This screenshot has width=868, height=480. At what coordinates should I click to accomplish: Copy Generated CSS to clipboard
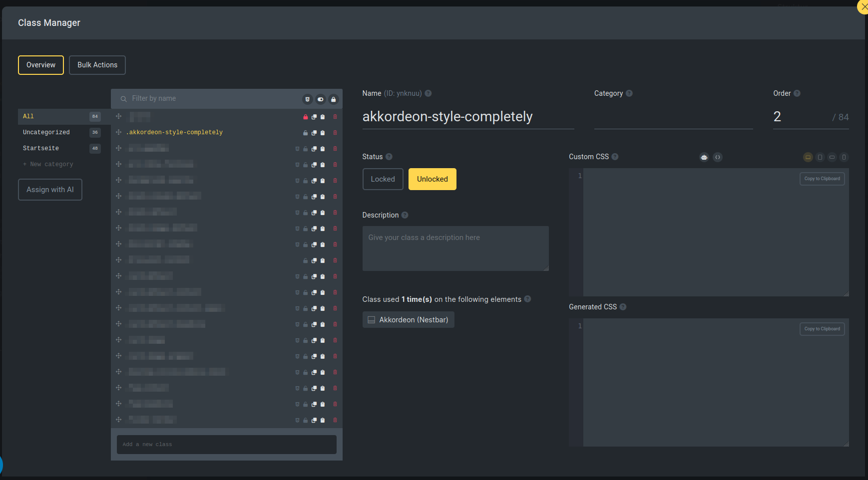click(x=822, y=328)
